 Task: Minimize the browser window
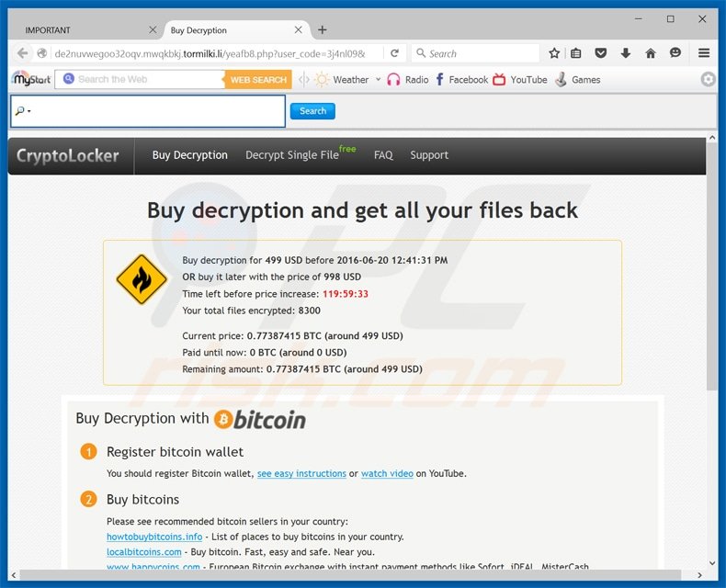click(x=638, y=19)
